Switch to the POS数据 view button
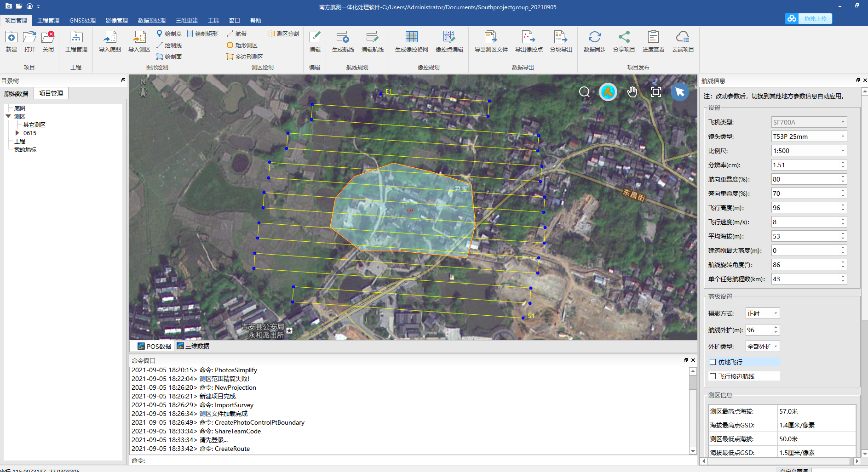Screen dimensions: 868x472 tap(154, 346)
